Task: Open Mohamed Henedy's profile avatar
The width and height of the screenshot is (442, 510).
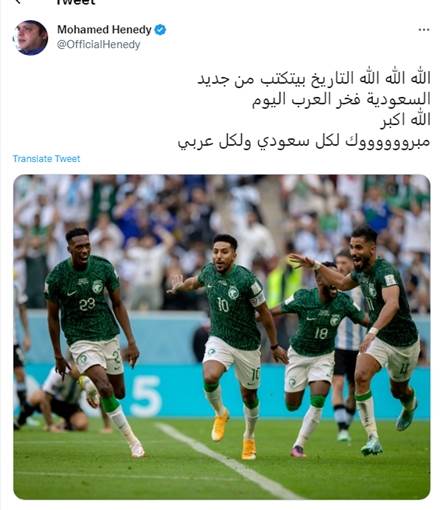Action: pyautogui.click(x=30, y=37)
